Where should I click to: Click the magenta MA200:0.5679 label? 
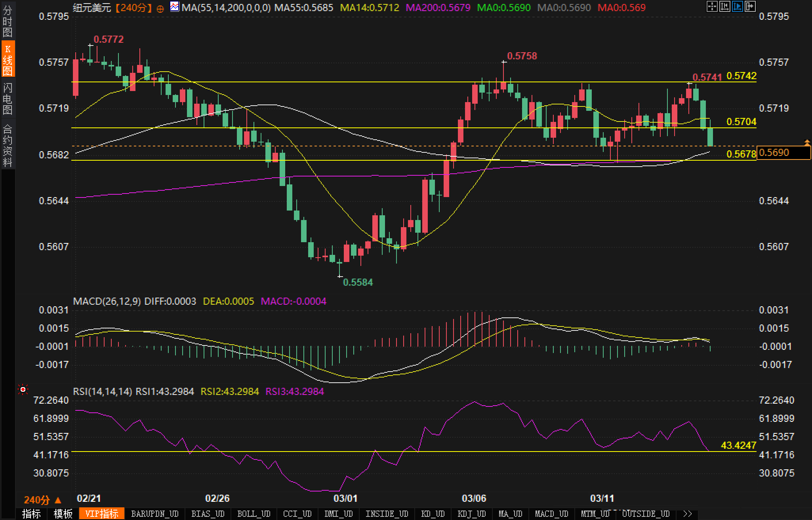click(x=438, y=8)
